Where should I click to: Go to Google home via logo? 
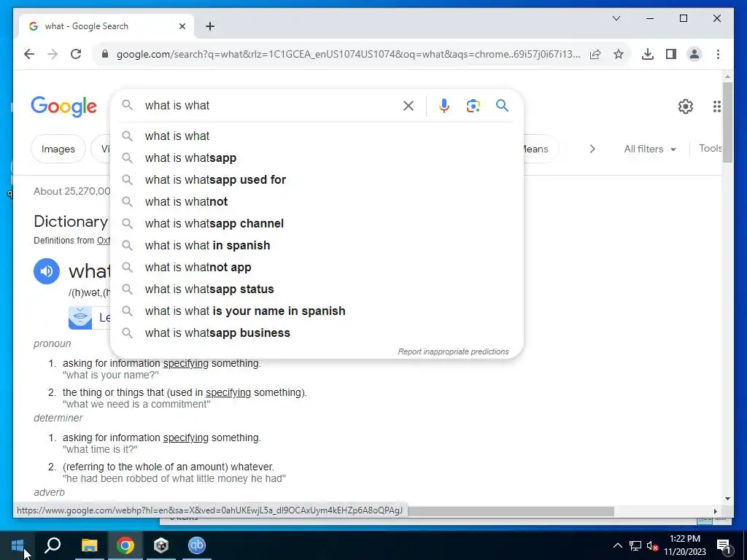[x=64, y=106]
